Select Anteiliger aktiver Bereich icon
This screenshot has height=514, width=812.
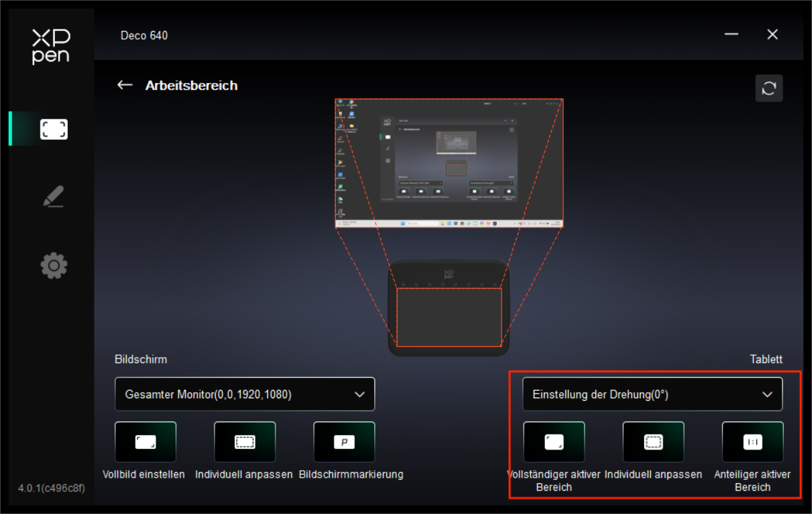point(752,442)
